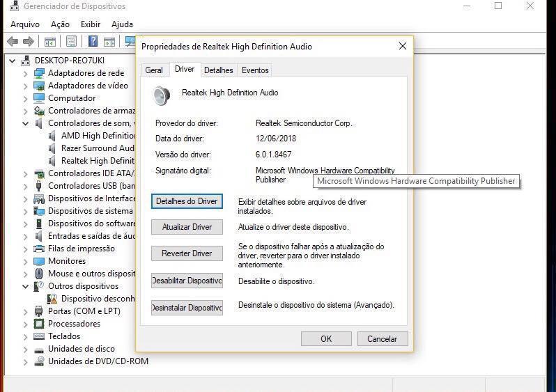Screen dimensions: 556x392
Task: Close the Realtek properties dialog
Action: click(x=403, y=46)
